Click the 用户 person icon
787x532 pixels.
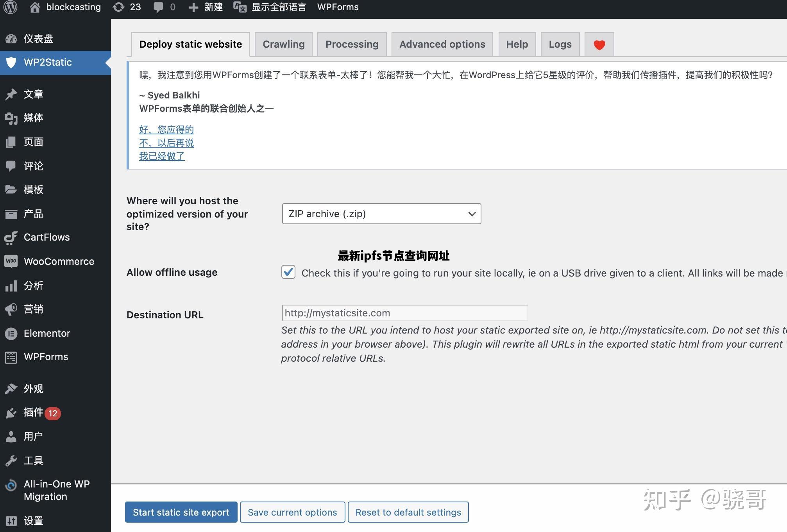pos(11,437)
